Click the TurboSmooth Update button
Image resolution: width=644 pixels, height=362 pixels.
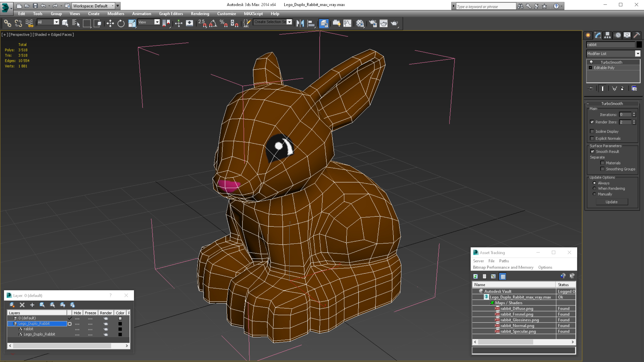coord(612,202)
